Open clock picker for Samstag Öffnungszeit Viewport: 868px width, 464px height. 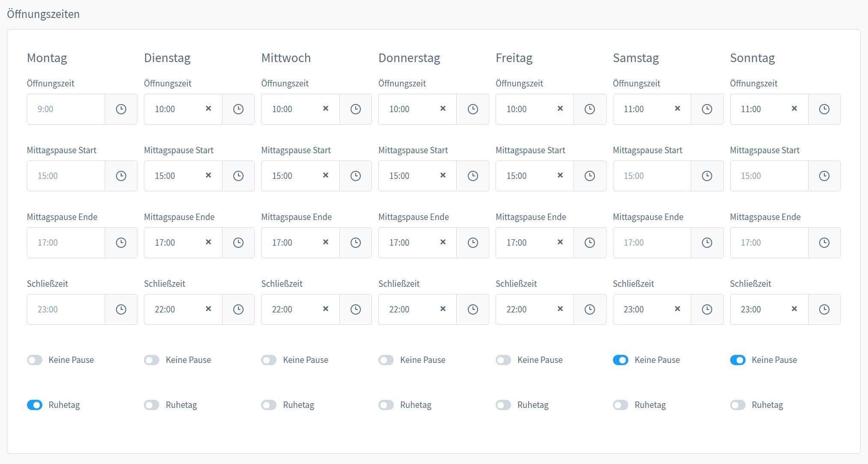(707, 109)
